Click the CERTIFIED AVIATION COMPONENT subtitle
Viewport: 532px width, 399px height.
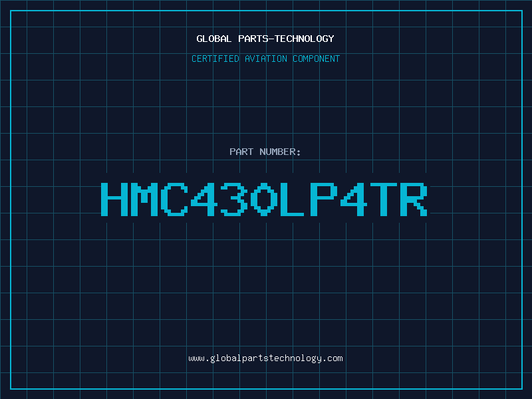(265, 59)
